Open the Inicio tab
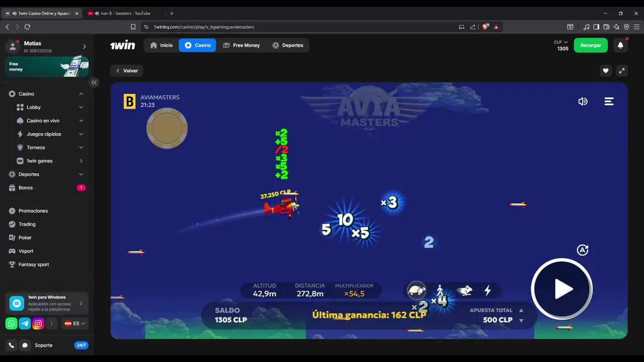This screenshot has width=644, height=362. (161, 45)
